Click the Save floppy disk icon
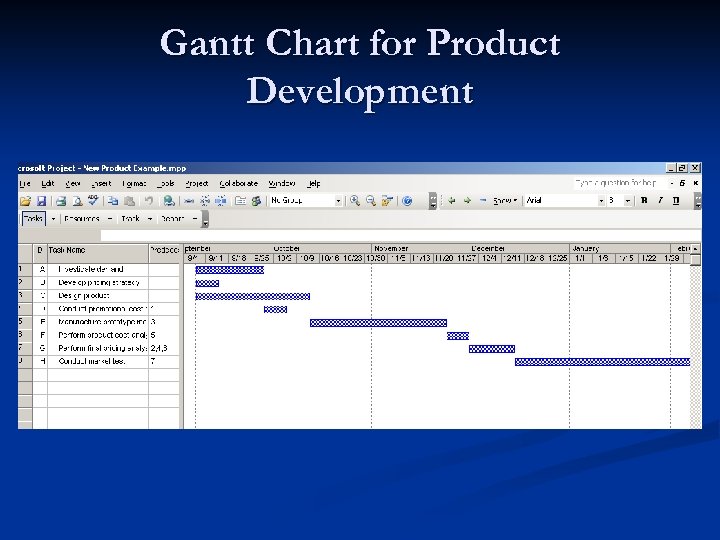The height and width of the screenshot is (540, 720). 41,201
